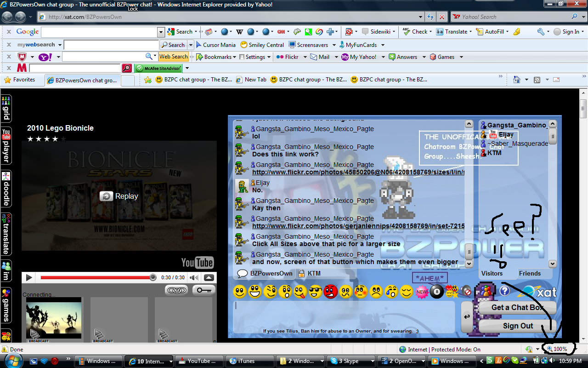Click the NEW pink smiley icon
This screenshot has width=588, height=368.
pos(422,291)
